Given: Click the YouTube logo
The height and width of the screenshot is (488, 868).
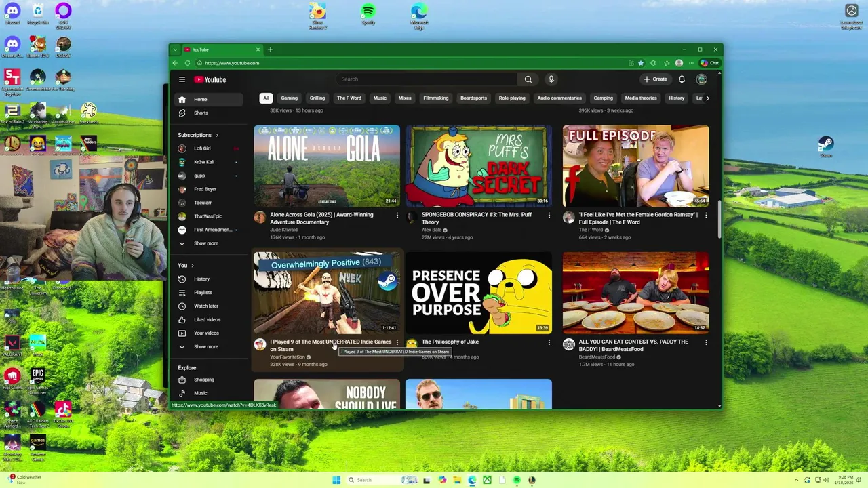Looking at the screenshot, I should tap(210, 79).
